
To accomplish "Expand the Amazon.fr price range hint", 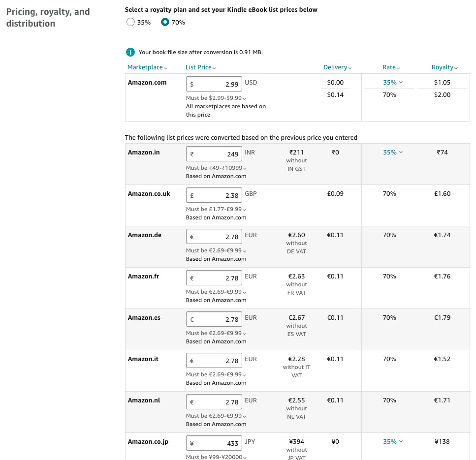I will [x=216, y=292].
